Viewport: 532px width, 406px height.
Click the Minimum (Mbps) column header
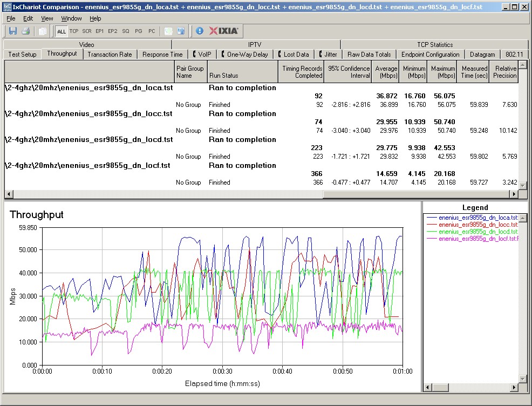tap(414, 72)
